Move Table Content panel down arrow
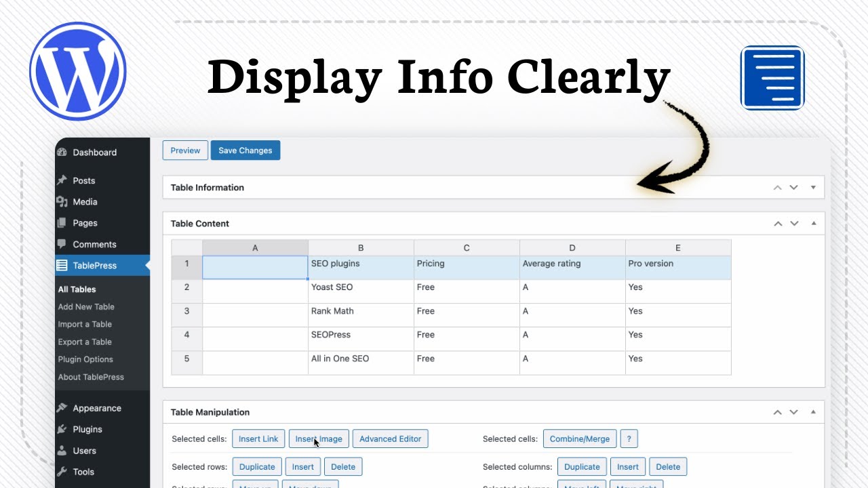Image resolution: width=868 pixels, height=488 pixels. coord(793,224)
